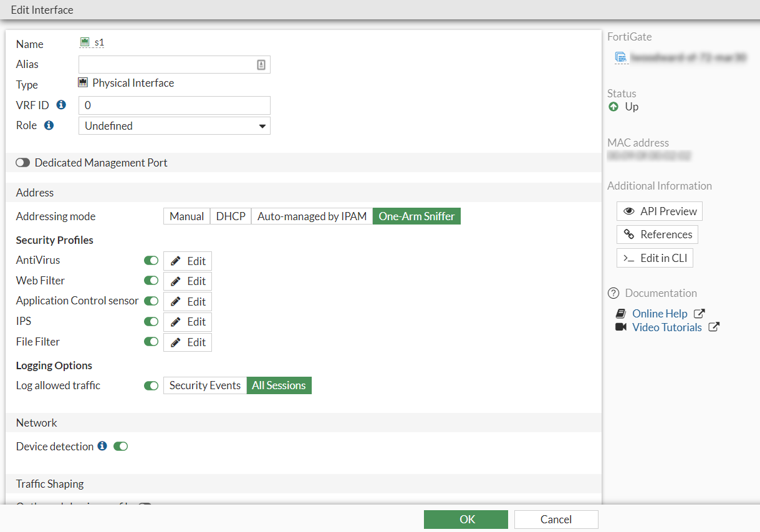Select DHCP addressing mode
This screenshot has width=760, height=532.
(x=231, y=216)
